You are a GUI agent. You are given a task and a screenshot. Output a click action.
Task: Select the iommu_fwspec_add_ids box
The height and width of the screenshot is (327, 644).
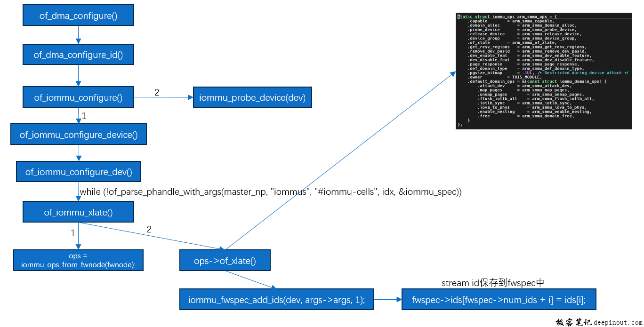coord(276,300)
